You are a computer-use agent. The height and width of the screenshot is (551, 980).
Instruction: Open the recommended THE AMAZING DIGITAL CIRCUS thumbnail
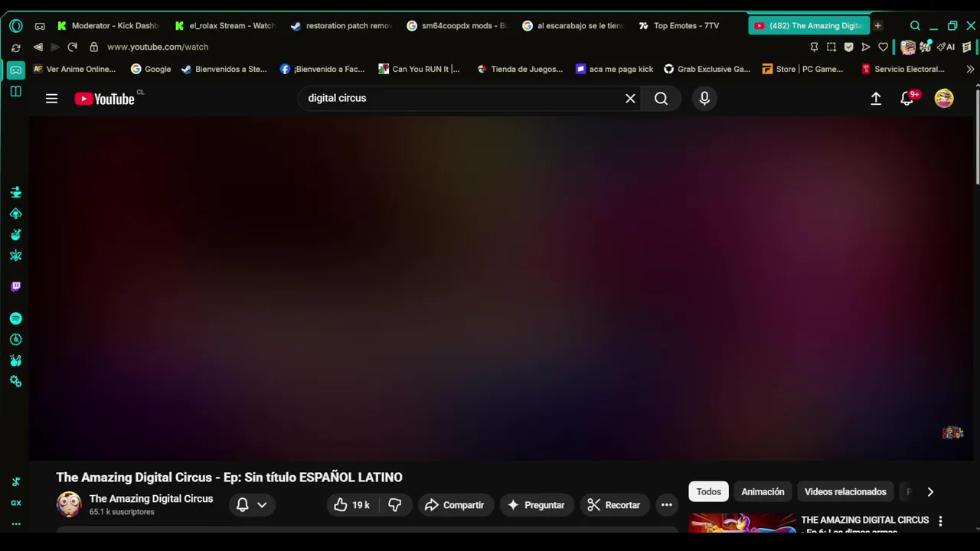743,523
